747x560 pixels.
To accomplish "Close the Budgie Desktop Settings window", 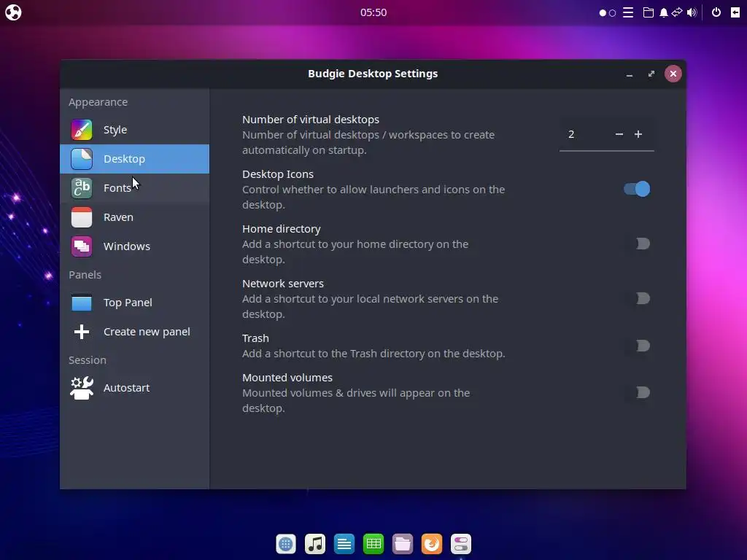I will click(673, 74).
